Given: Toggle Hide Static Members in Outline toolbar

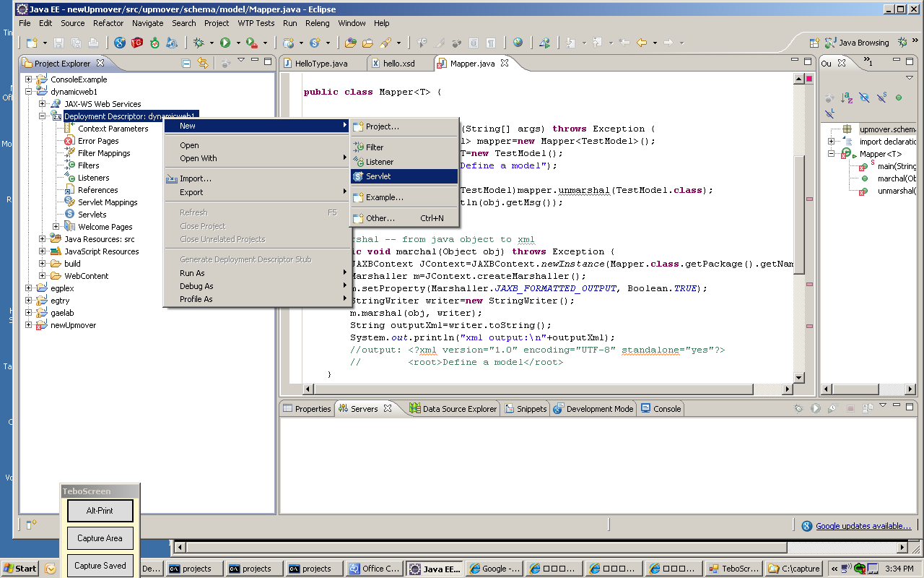Looking at the screenshot, I should 881,98.
